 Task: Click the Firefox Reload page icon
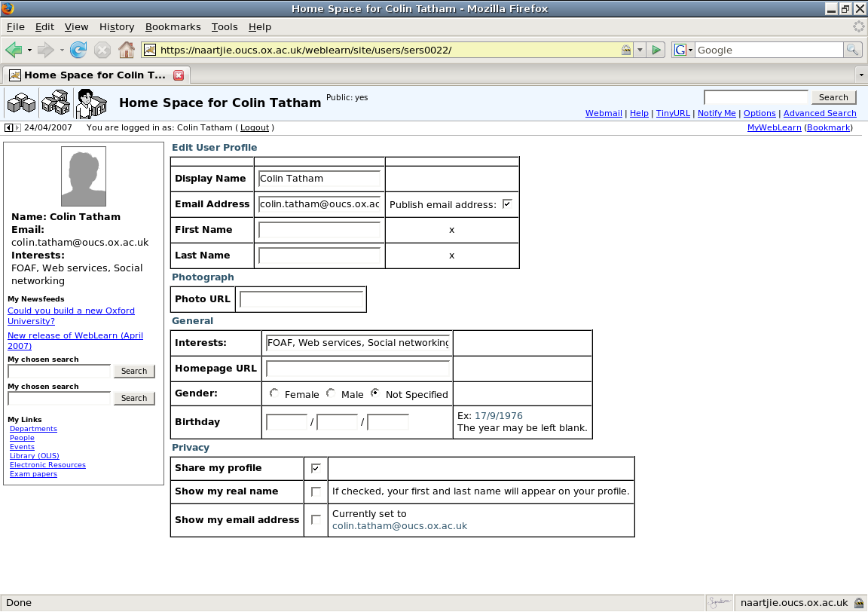tap(78, 50)
